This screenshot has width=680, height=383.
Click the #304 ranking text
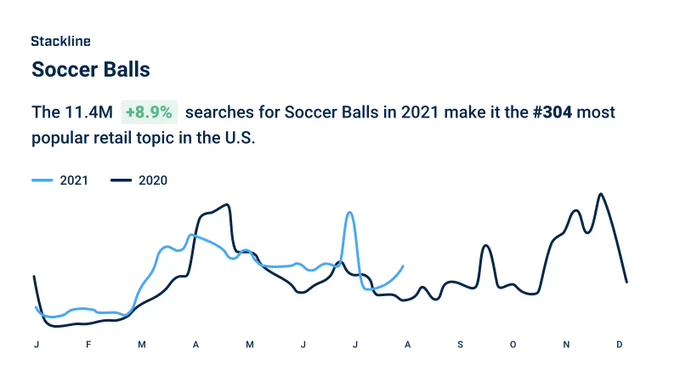pyautogui.click(x=552, y=112)
